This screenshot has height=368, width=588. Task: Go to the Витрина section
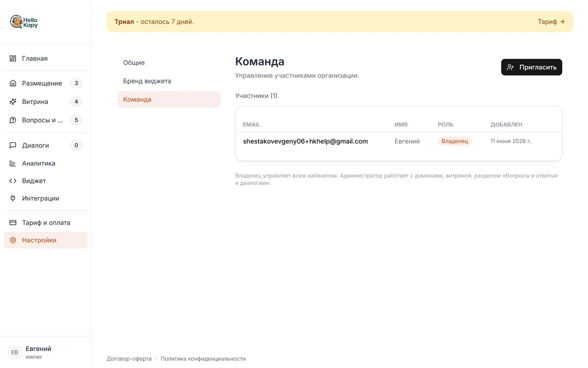pos(45,102)
